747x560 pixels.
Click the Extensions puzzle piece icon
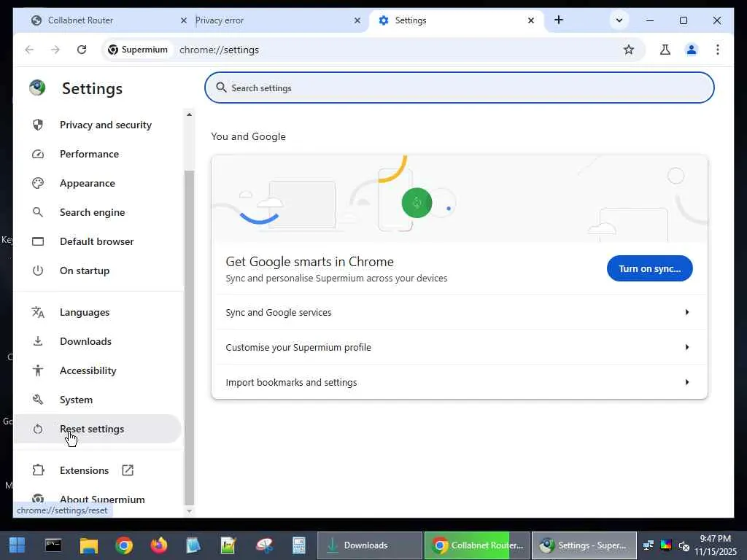38,470
